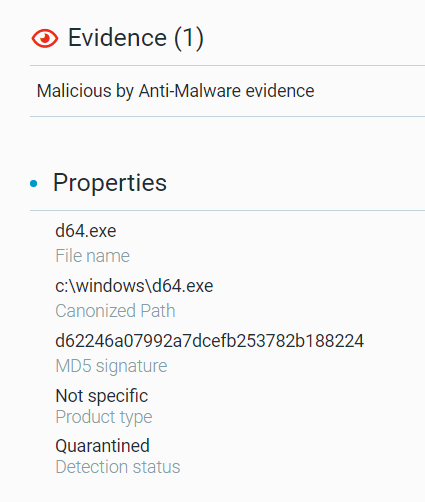Open the Malicious by Anti-Malware evidence row
Image resolution: width=425 pixels, height=502 pixels.
click(x=227, y=91)
